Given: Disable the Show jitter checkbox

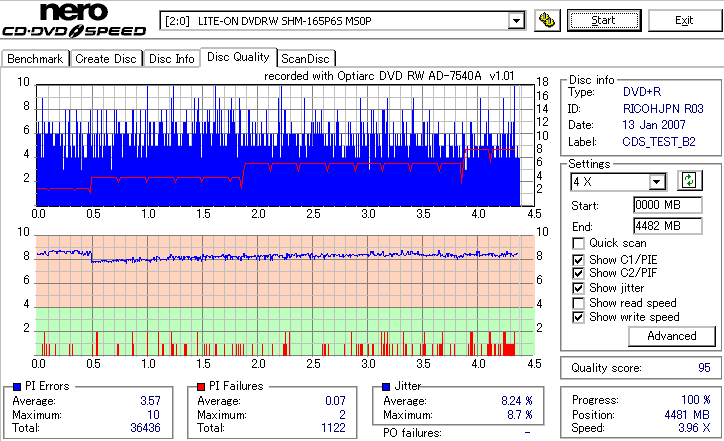Looking at the screenshot, I should 578,288.
